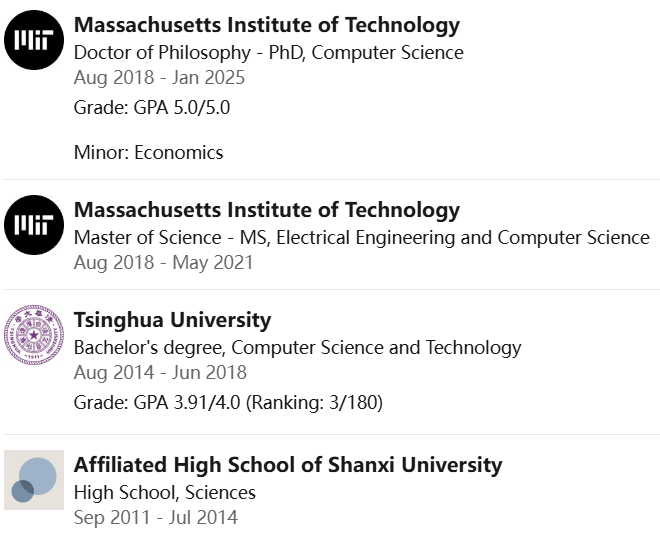Viewport: 660px width, 540px height.
Task: Click the Minor: Economics line
Action: (x=149, y=152)
